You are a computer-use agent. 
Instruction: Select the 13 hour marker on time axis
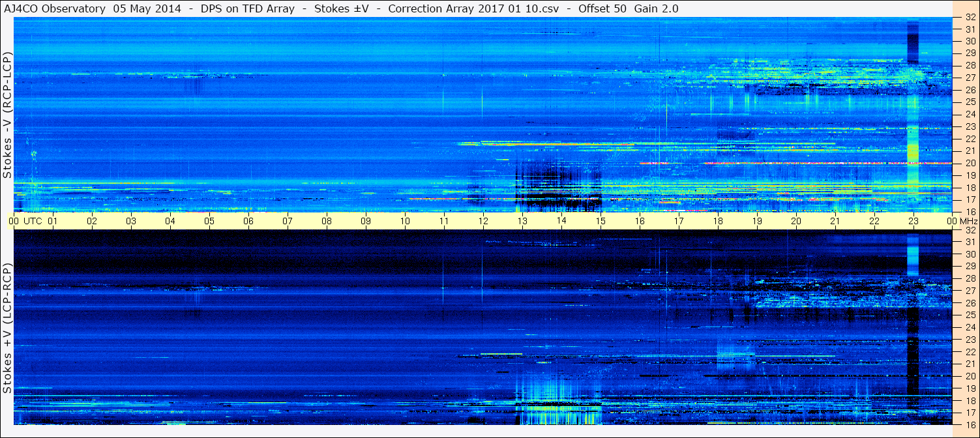point(522,221)
